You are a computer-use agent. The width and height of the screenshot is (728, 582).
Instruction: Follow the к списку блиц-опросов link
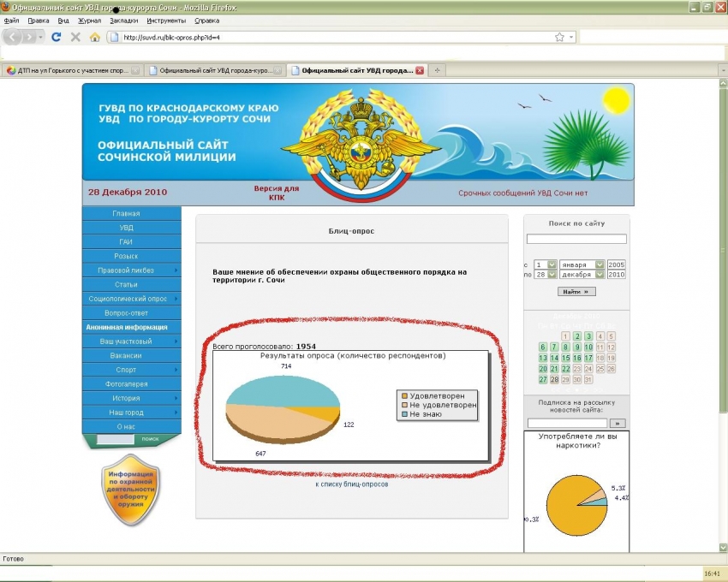(x=352, y=484)
